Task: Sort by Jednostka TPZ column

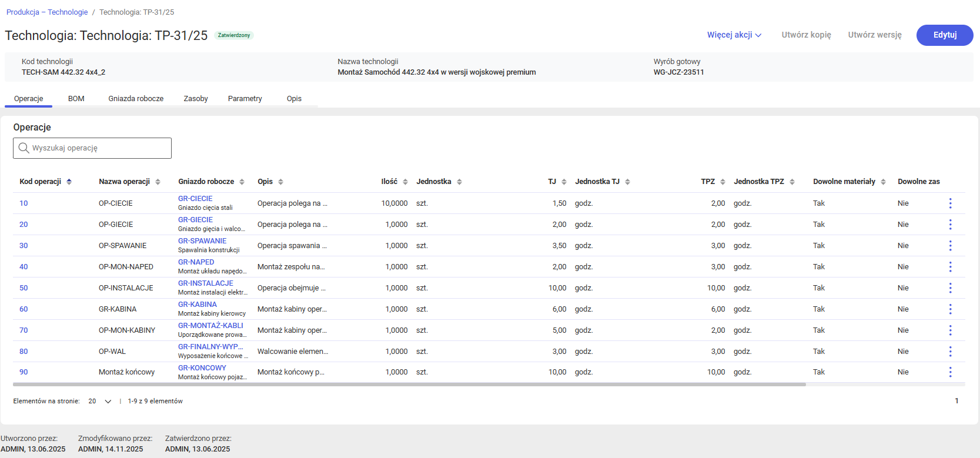Action: click(792, 182)
